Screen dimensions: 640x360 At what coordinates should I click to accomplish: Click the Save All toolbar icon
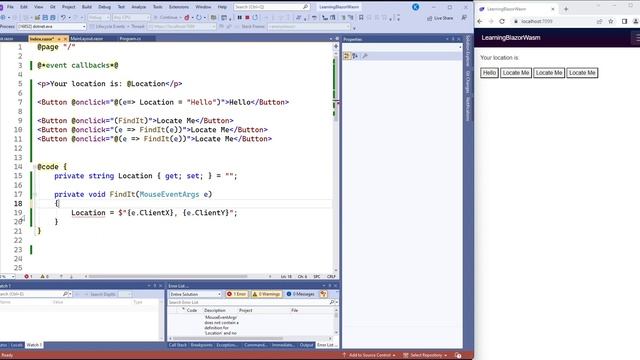pos(53,18)
